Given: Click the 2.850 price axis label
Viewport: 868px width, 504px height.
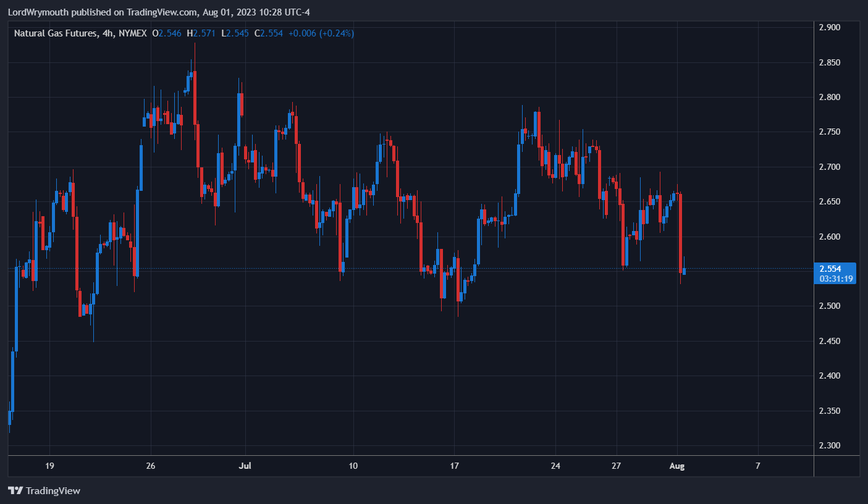Looking at the screenshot, I should pyautogui.click(x=830, y=62).
